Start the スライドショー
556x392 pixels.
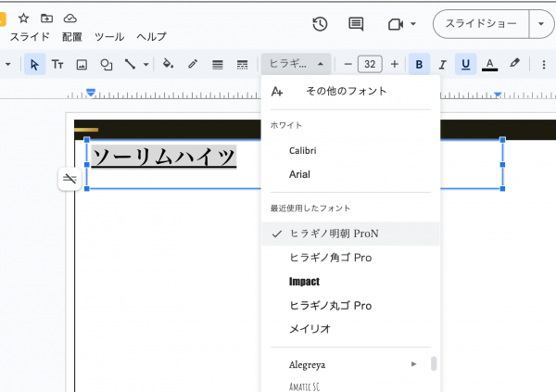pyautogui.click(x=480, y=24)
